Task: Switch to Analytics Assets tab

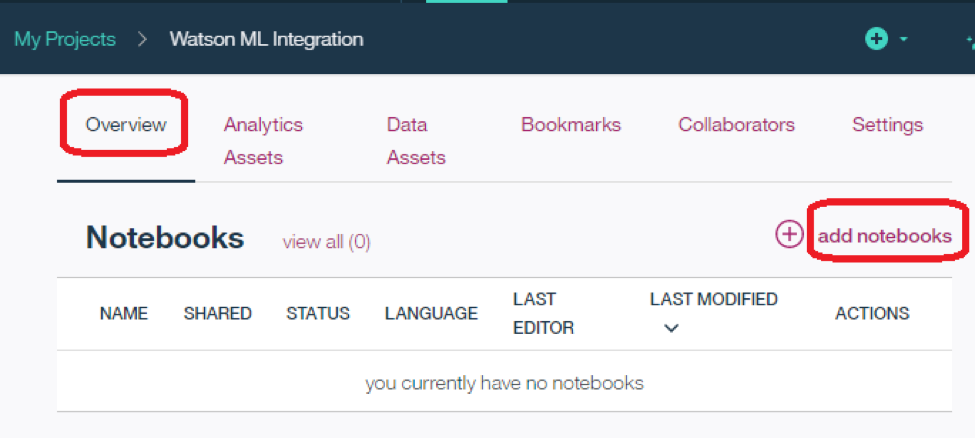Action: (x=263, y=141)
